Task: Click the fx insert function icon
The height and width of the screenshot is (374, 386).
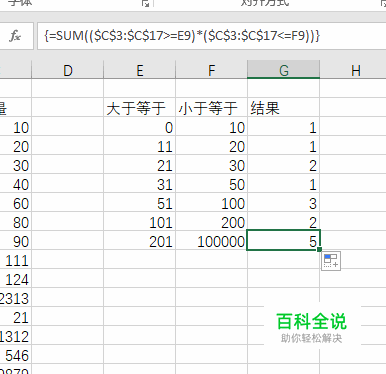Action: coord(15,36)
